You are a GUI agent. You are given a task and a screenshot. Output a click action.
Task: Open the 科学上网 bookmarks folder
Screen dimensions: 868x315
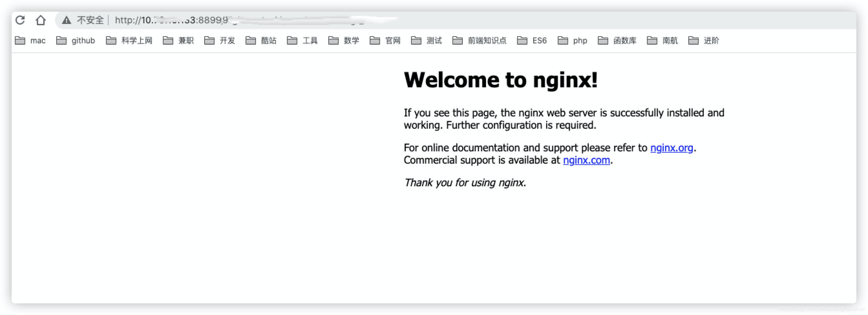point(129,40)
